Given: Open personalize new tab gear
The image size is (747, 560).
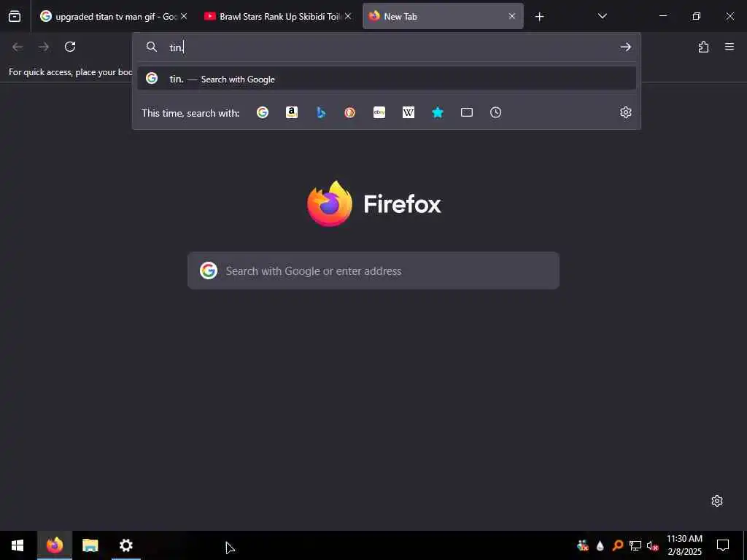Looking at the screenshot, I should click(x=717, y=501).
